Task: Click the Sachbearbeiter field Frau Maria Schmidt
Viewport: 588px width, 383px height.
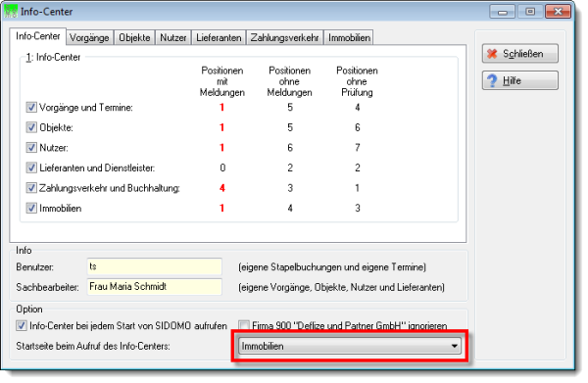Action: (x=155, y=287)
